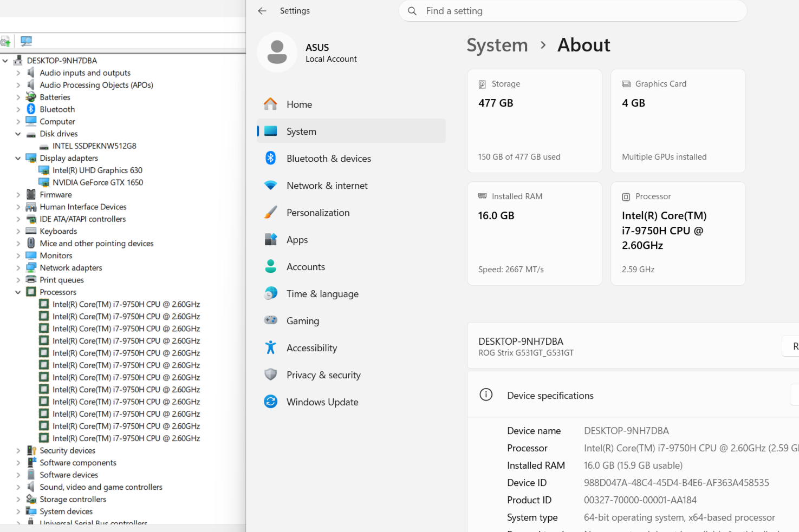Select the '150 GB of 477 GB used' text
This screenshot has height=532, width=799.
pyautogui.click(x=519, y=157)
